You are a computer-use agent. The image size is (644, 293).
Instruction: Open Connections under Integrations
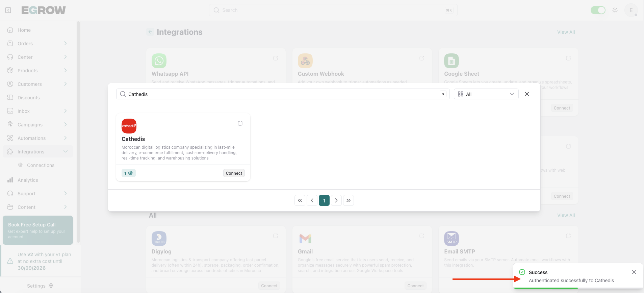41,165
